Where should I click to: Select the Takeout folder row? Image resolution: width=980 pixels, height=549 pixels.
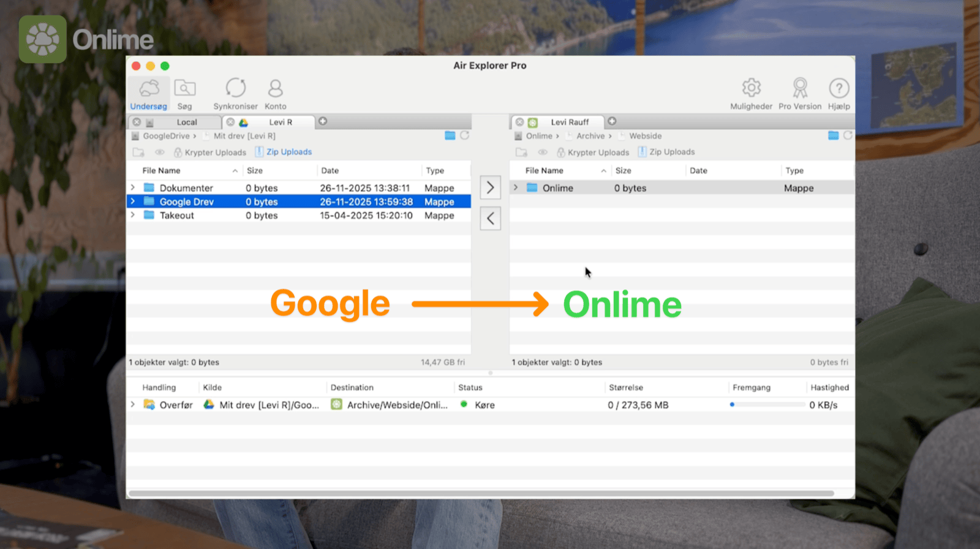(x=299, y=215)
